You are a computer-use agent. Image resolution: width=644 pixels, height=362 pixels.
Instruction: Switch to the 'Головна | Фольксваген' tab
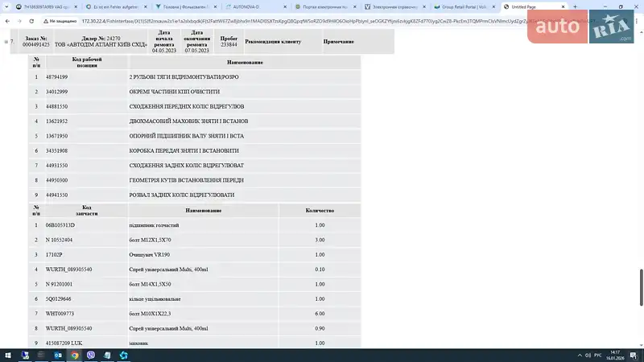pos(186,7)
